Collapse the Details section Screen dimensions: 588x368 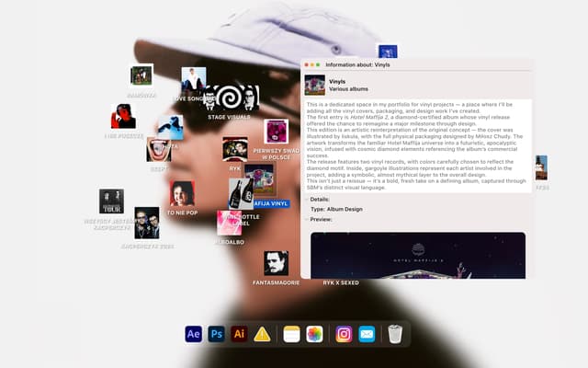306,200
